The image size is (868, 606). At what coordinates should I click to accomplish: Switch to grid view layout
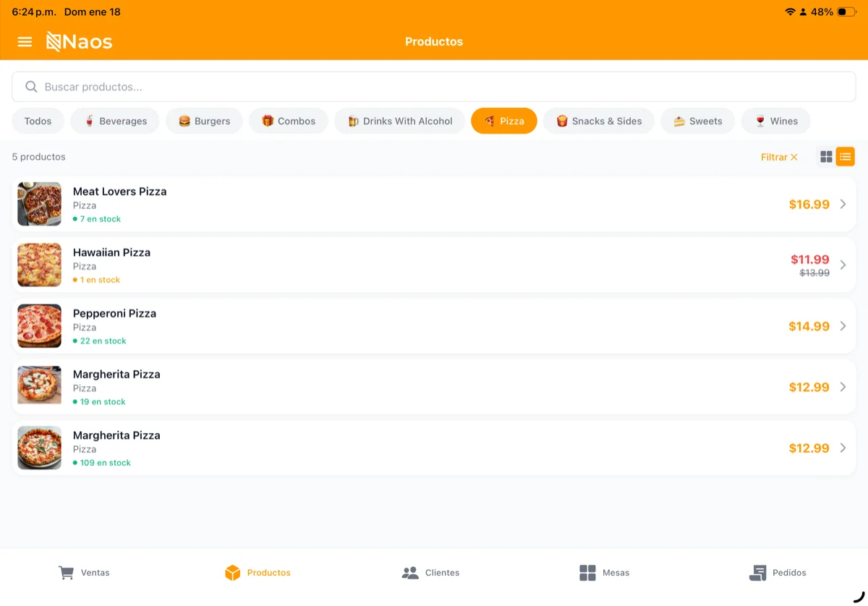826,157
